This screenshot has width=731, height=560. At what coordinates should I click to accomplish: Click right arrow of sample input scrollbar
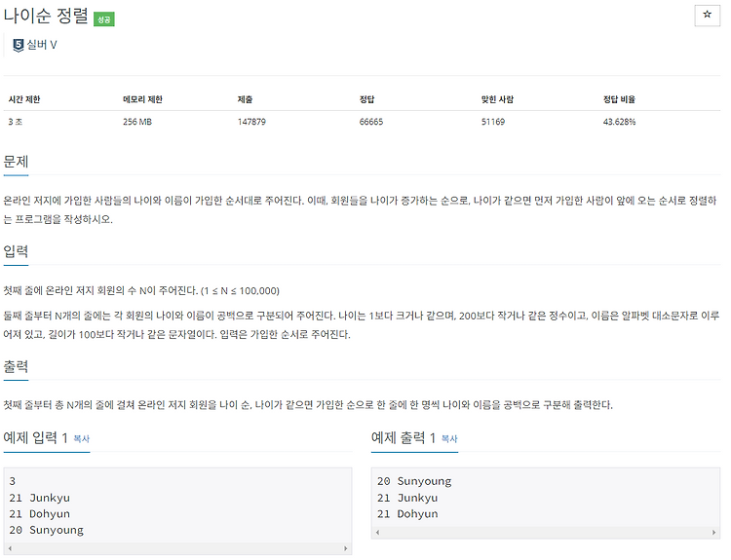[x=345, y=548]
